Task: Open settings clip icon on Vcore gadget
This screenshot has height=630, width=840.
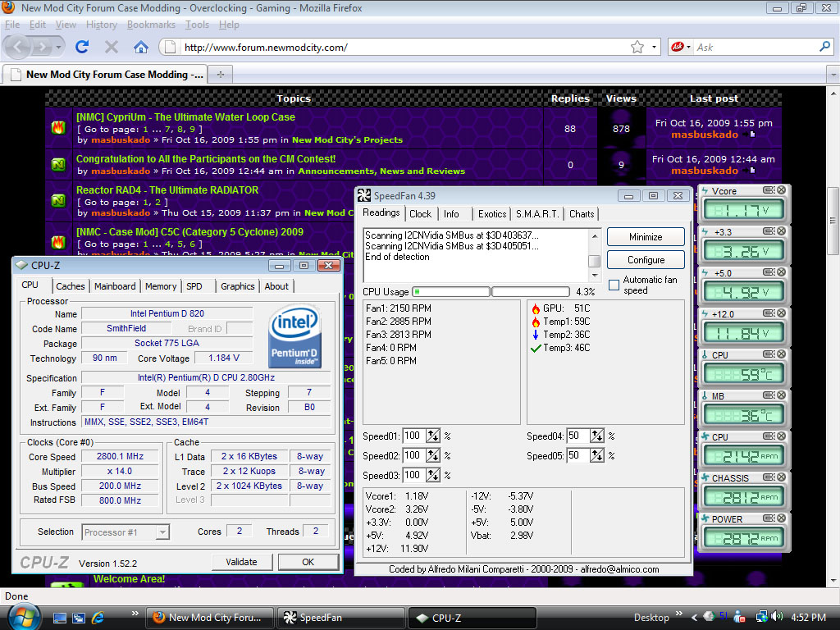Action: point(769,190)
